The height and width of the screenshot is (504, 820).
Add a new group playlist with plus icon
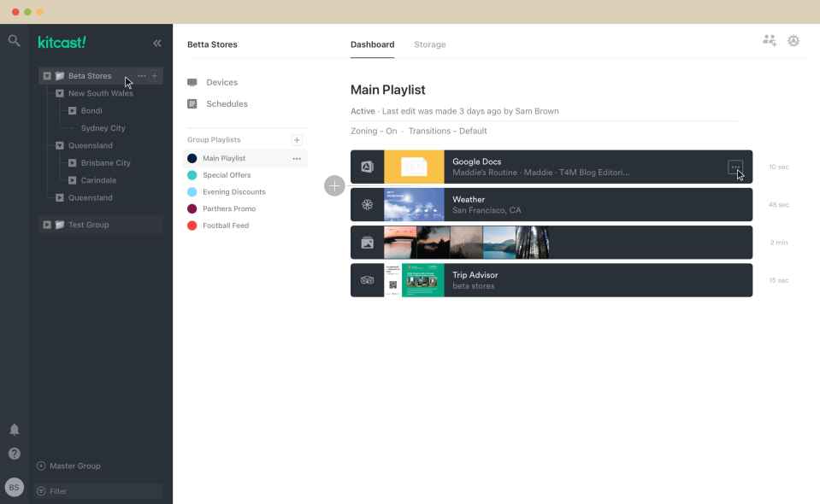tap(297, 140)
